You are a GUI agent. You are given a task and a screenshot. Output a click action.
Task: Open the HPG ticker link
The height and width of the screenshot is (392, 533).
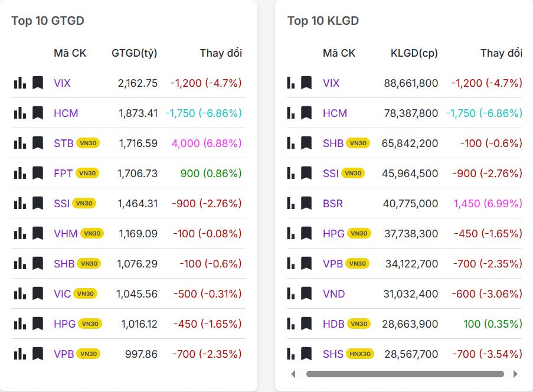pyautogui.click(x=66, y=324)
